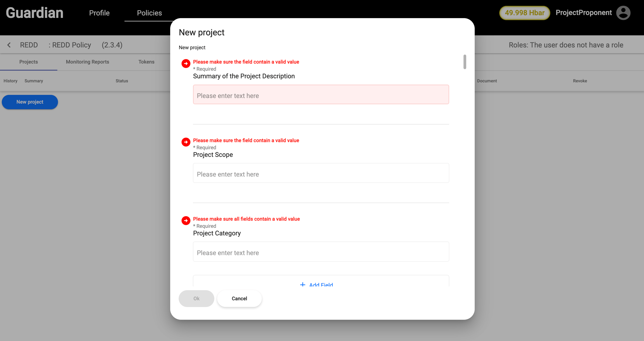Focus the Project Category text input
644x341 pixels.
(321, 252)
